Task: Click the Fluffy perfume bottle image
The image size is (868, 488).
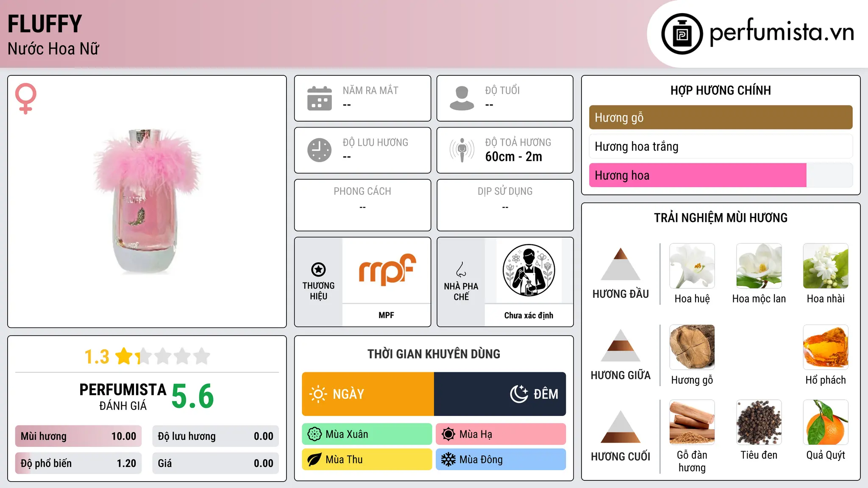Action: point(147,201)
